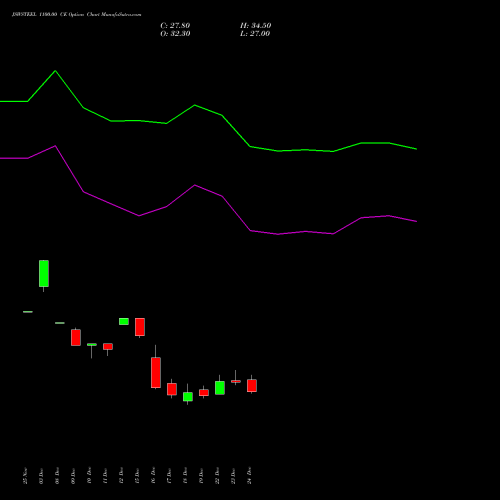Select the red candle for 11 Dec
500x500 pixels.
tap(108, 346)
